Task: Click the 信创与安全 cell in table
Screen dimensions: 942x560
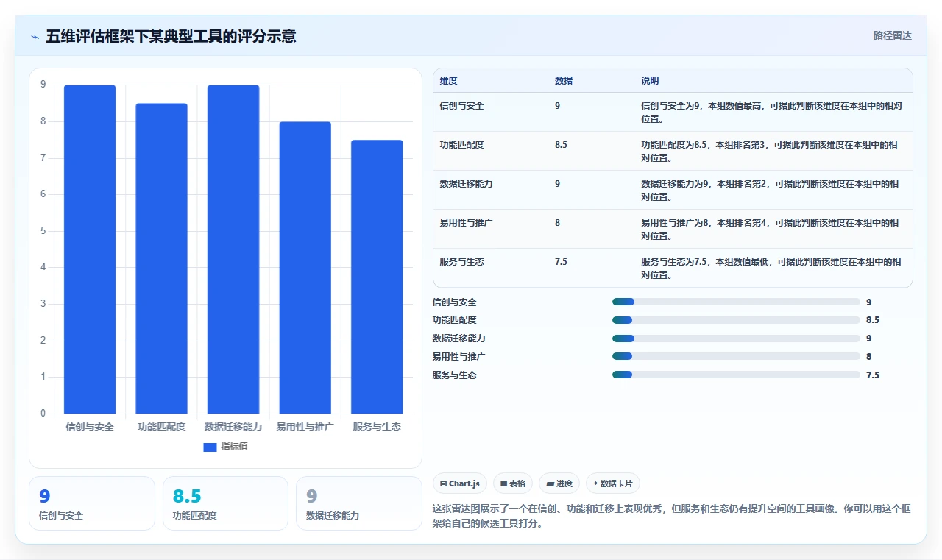Action: tap(461, 106)
